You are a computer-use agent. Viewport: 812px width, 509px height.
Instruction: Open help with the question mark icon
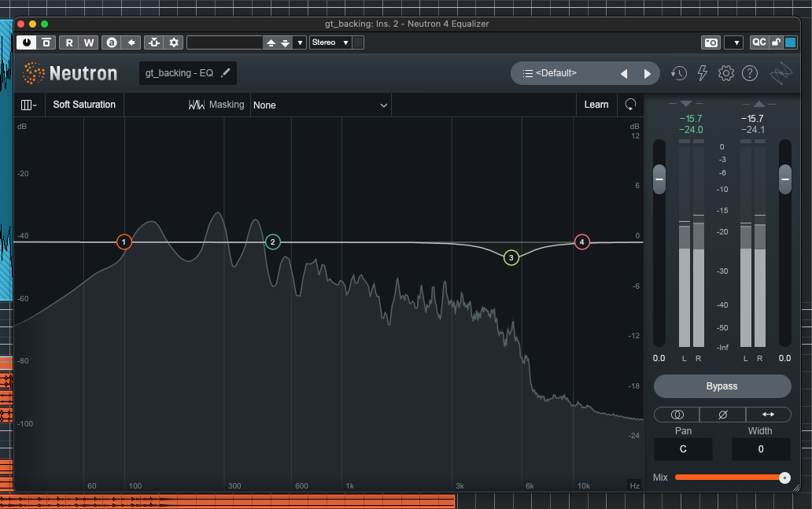point(750,73)
